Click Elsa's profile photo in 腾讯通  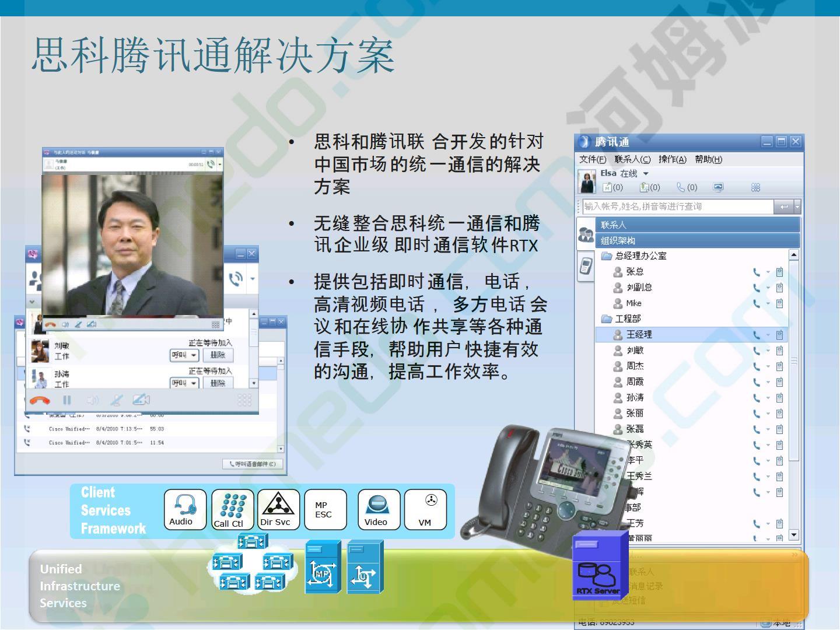pyautogui.click(x=587, y=181)
